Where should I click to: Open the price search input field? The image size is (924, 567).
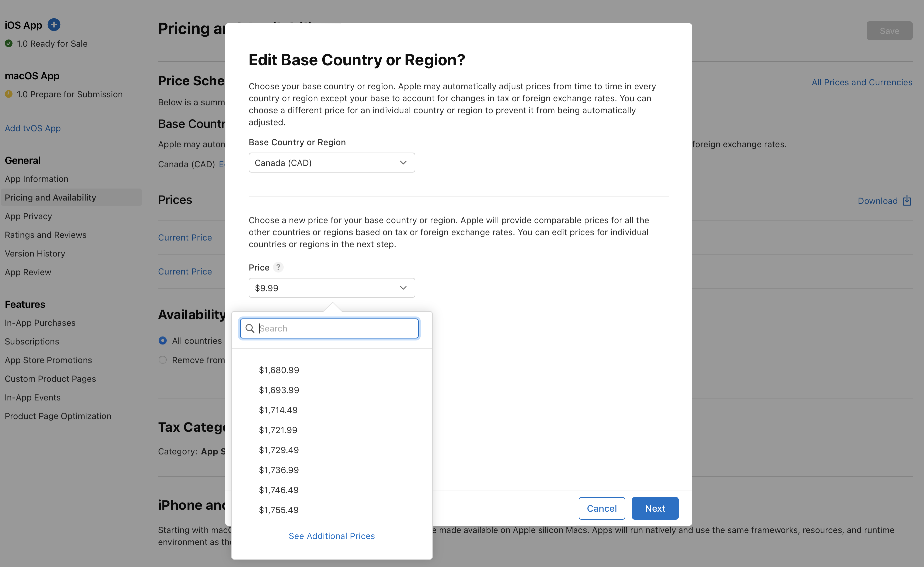point(330,328)
